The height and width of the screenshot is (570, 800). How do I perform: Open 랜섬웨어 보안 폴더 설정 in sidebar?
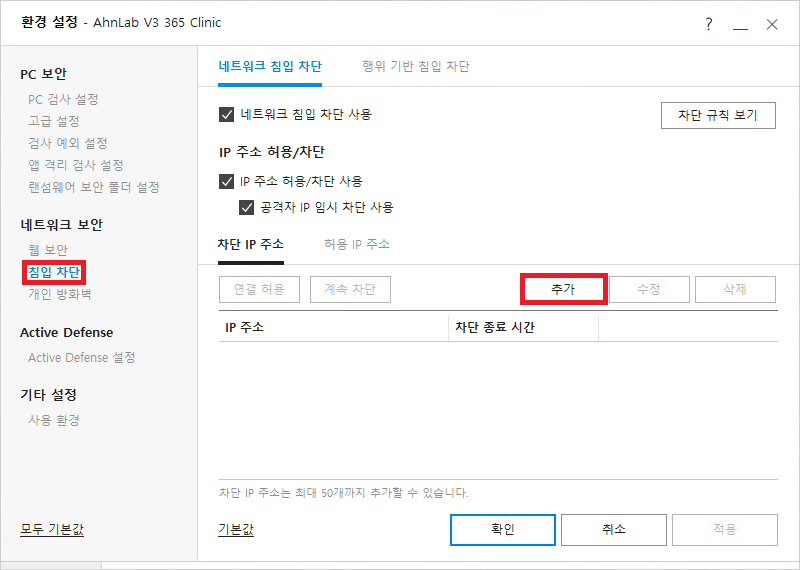[94, 187]
